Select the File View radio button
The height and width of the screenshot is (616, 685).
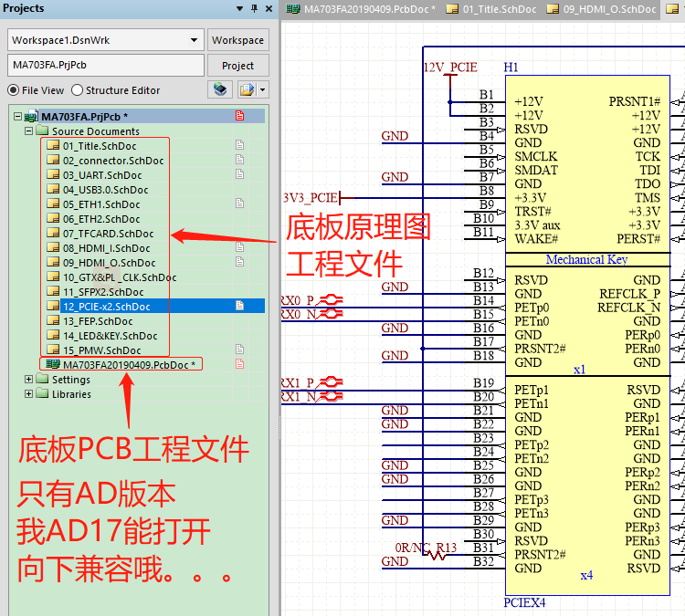point(14,90)
